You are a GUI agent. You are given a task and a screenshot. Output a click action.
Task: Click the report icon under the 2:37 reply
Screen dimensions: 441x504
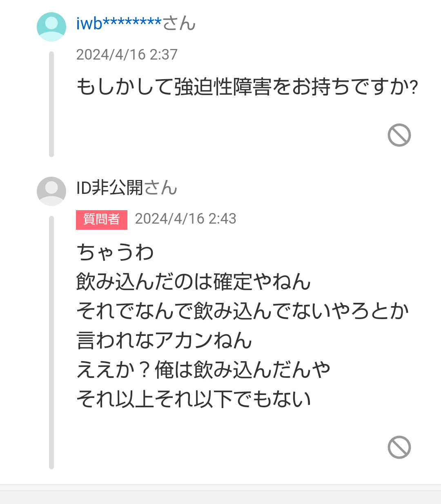click(x=399, y=135)
